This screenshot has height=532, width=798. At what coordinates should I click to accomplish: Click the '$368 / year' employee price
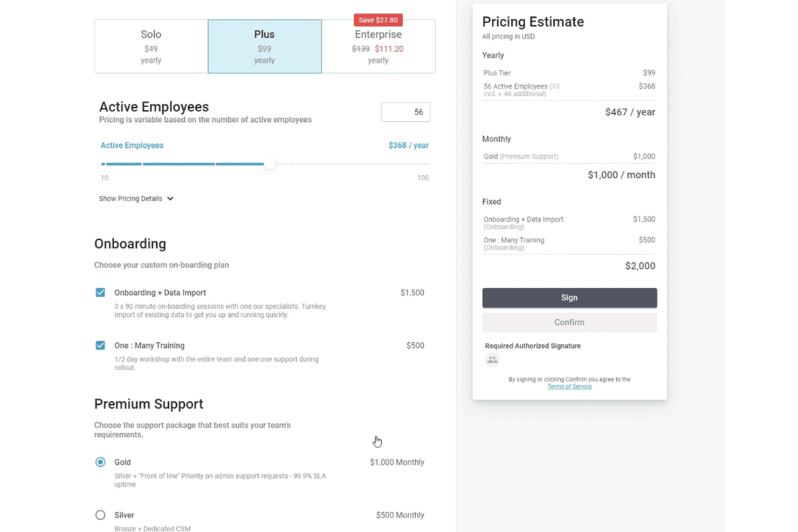tap(409, 146)
